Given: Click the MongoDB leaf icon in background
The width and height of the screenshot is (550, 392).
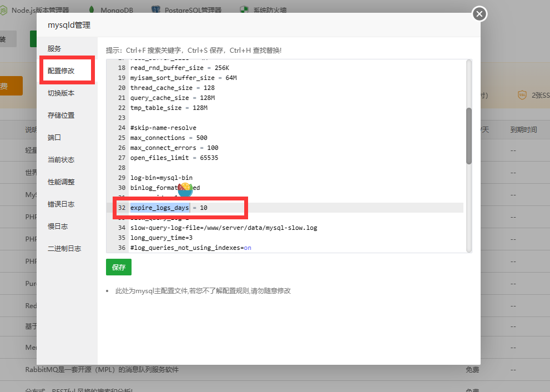Looking at the screenshot, I should click(92, 9).
